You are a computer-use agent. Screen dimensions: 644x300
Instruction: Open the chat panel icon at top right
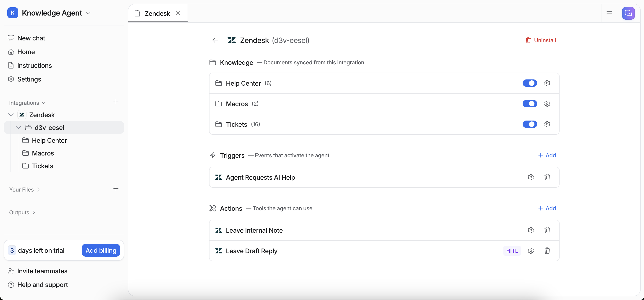[x=628, y=13]
